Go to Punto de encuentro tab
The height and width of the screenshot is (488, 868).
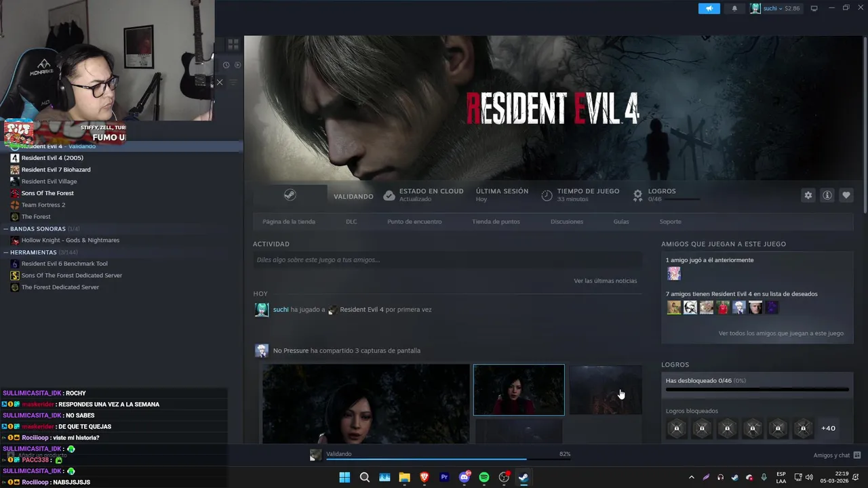(414, 222)
